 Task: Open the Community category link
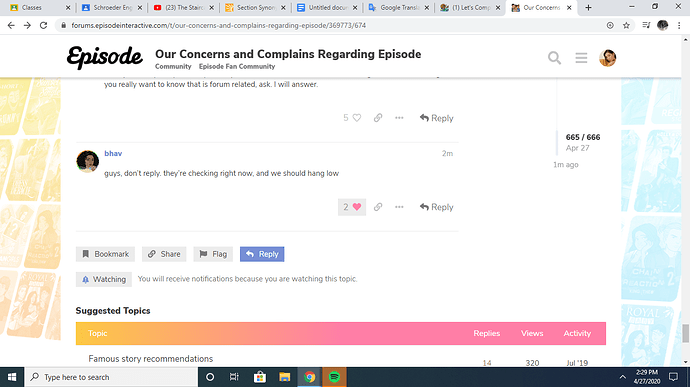click(x=173, y=66)
